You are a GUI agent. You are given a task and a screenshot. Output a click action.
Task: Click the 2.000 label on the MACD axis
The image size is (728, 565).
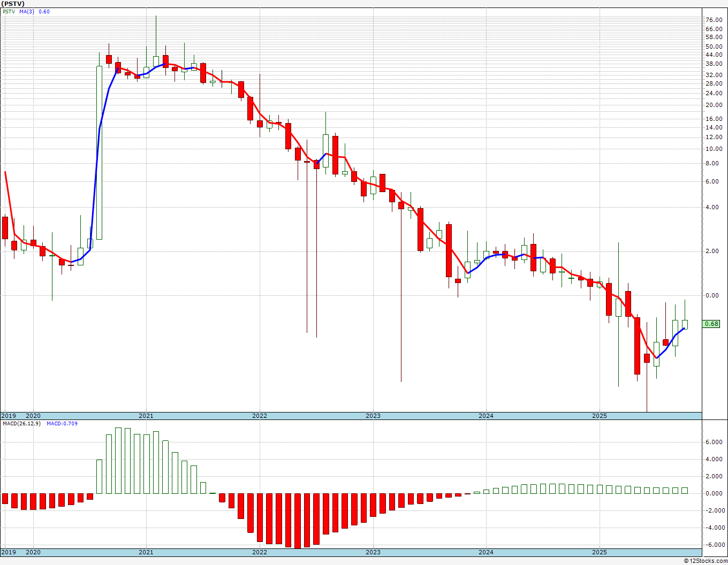point(715,476)
